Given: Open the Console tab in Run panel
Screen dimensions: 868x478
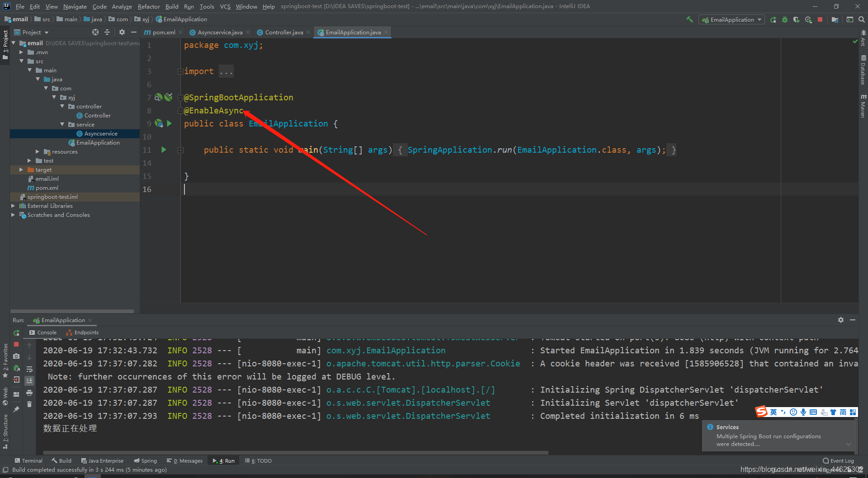Looking at the screenshot, I should (43, 333).
